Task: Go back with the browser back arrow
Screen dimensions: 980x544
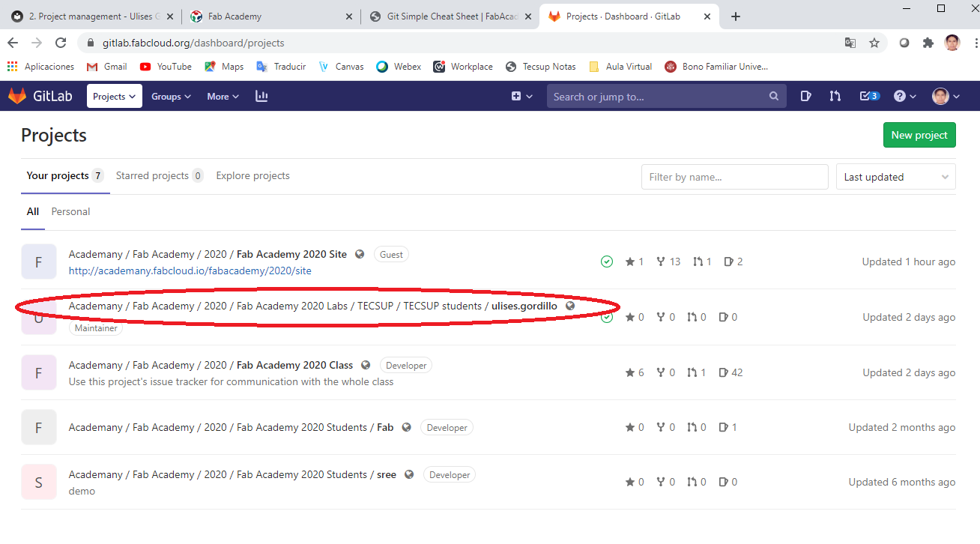Action: [13, 43]
